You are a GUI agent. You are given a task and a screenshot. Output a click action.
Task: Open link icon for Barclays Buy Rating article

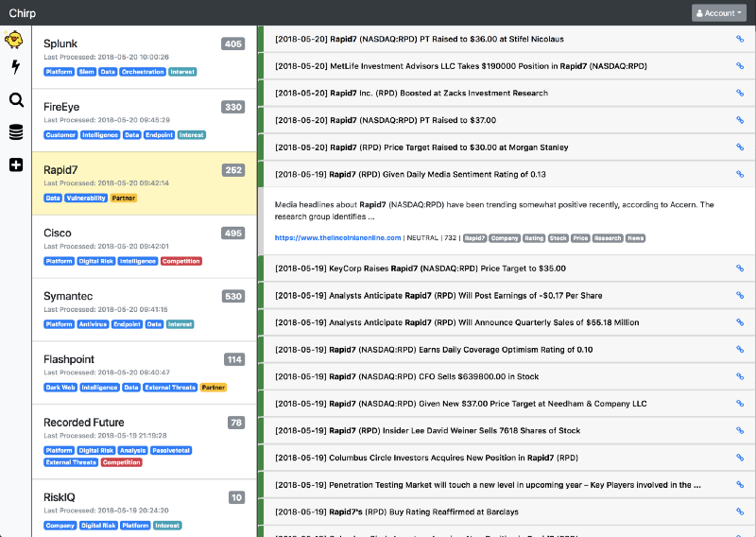[740, 511]
